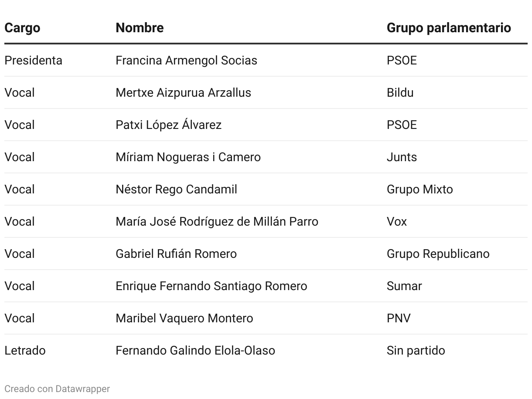Click the Grupo Republicano cell
532x399 pixels.
coord(438,254)
